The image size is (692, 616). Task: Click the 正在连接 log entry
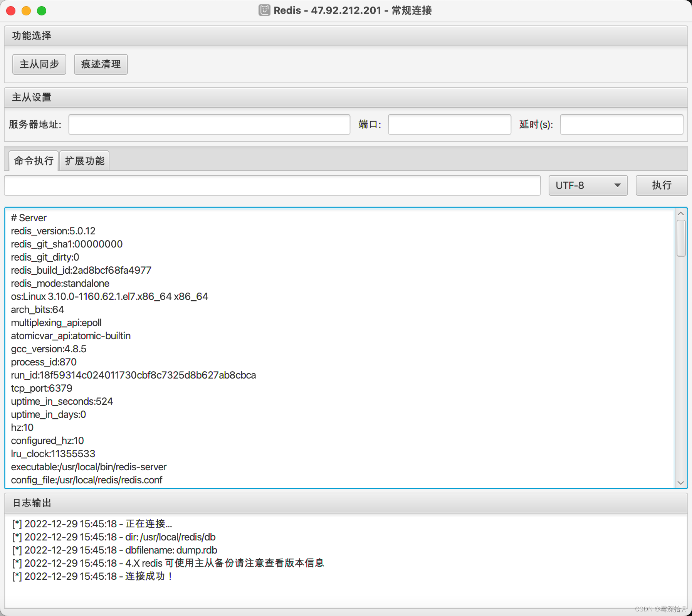point(92,524)
